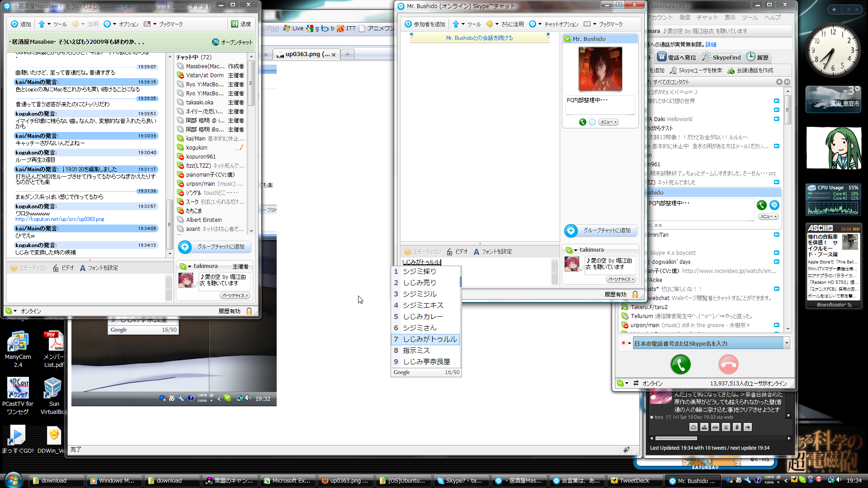Image resolution: width=868 pixels, height=488 pixels.
Task: Open チャットオプション dropdown in Mr. Bushido chat
Action: point(553,24)
